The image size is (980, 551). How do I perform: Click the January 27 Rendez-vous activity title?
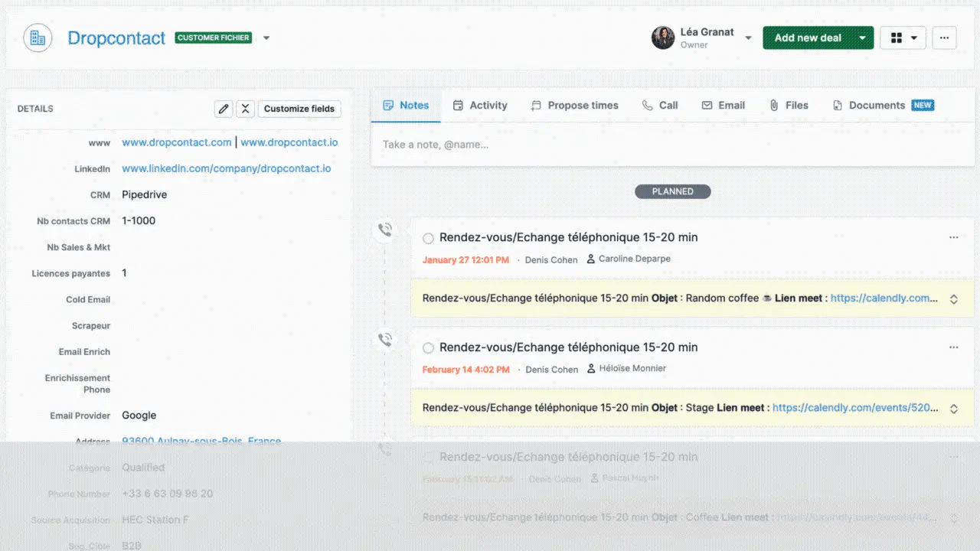[x=569, y=238]
